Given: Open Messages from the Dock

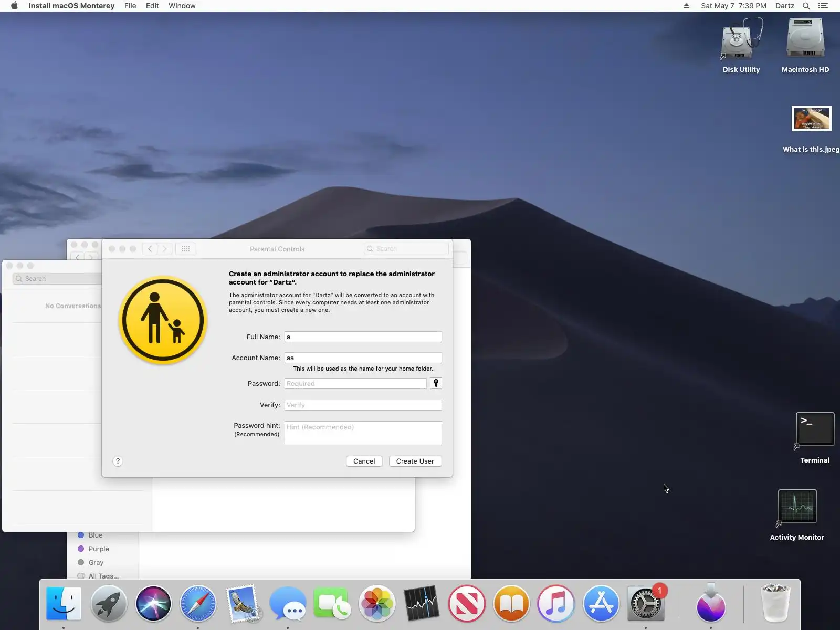Looking at the screenshot, I should click(288, 603).
